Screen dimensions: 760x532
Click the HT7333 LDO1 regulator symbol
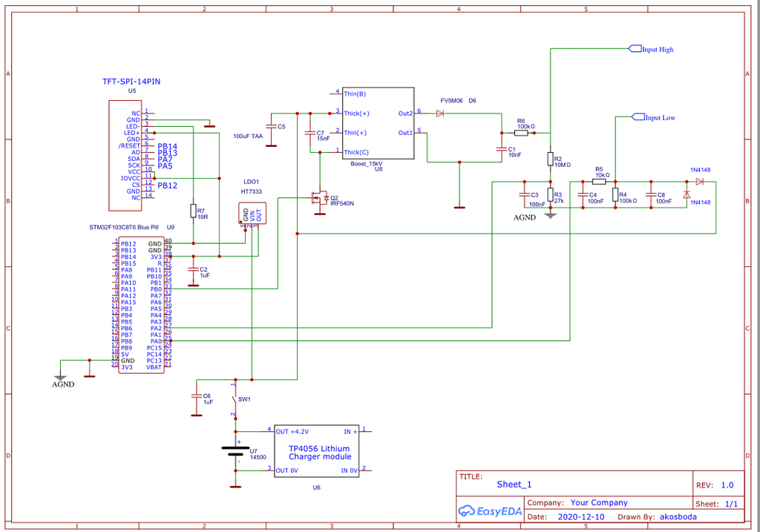(252, 214)
